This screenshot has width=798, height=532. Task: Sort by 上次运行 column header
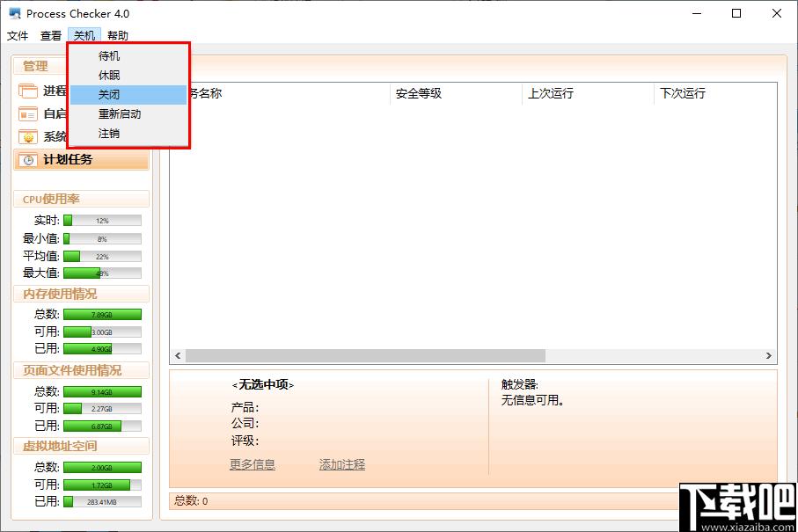(x=588, y=93)
